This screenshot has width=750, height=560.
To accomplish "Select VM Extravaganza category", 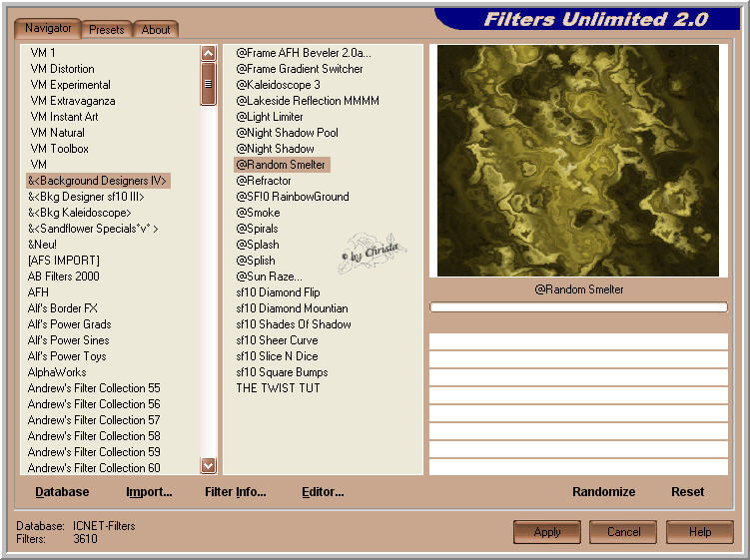I will [x=73, y=101].
